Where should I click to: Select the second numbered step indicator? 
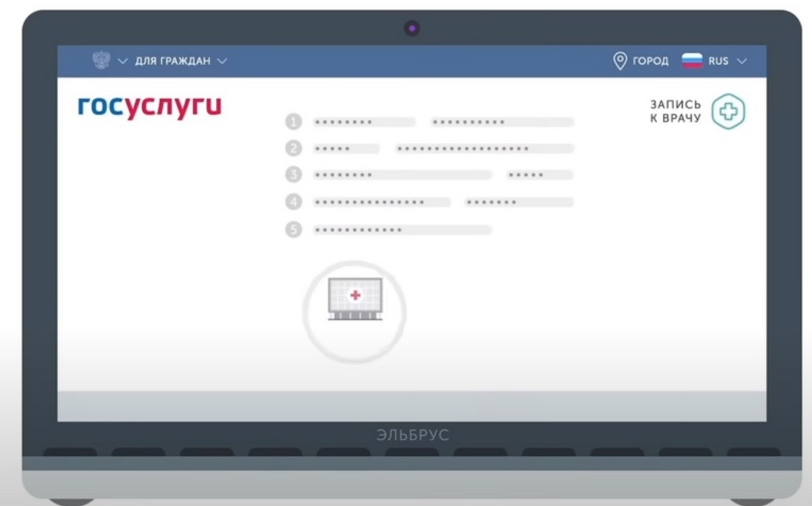(293, 148)
